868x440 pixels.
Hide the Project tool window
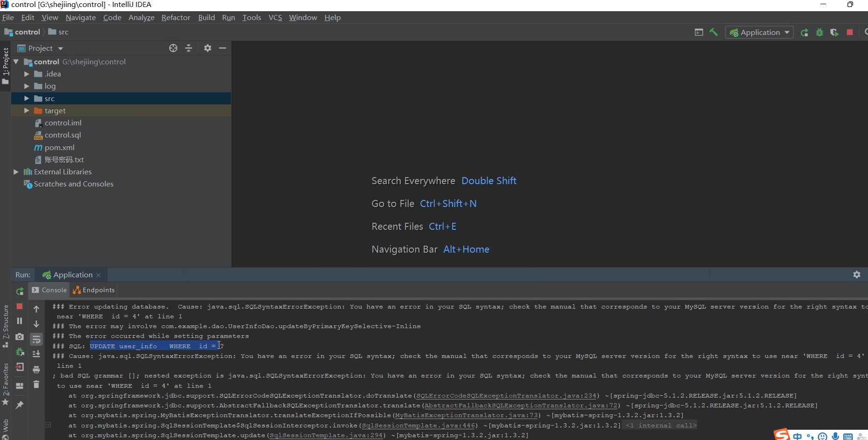[x=223, y=48]
